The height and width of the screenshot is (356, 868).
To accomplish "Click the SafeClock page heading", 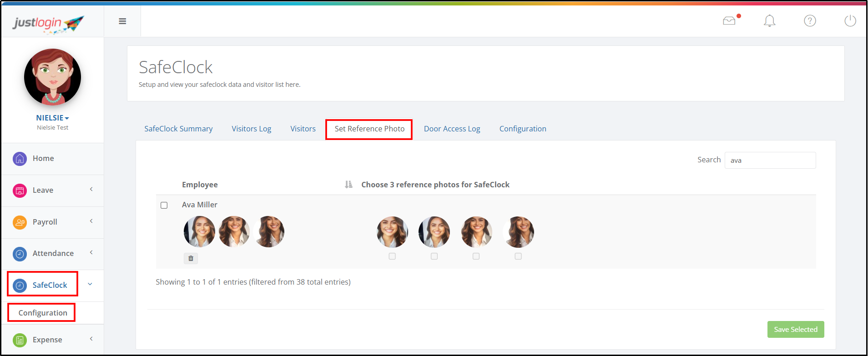I will pyautogui.click(x=176, y=67).
